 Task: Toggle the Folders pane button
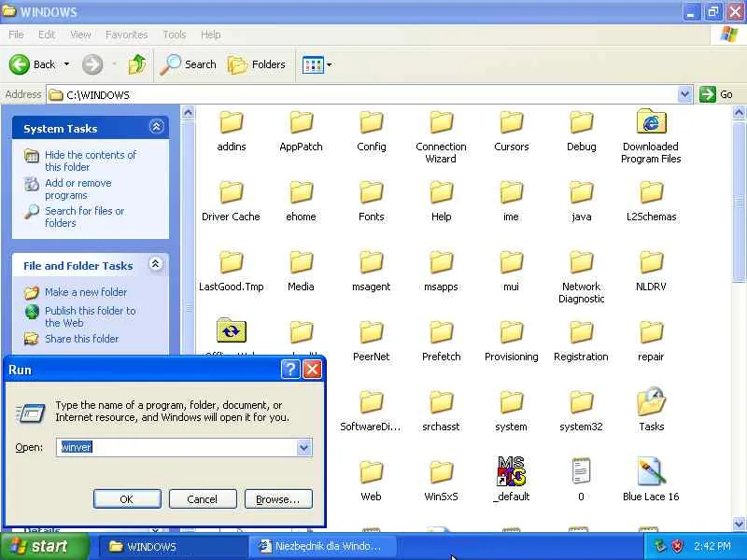[x=257, y=64]
